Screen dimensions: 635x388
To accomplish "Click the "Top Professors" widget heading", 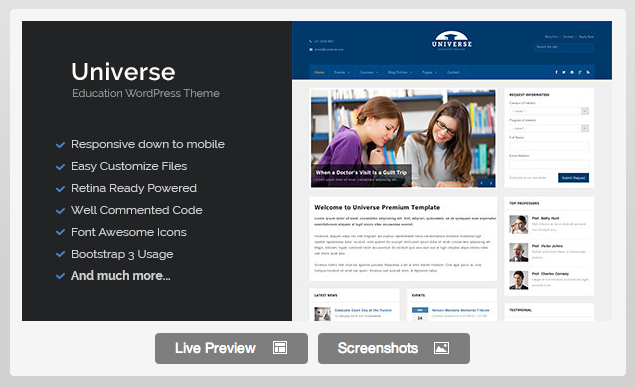I will click(x=524, y=203).
